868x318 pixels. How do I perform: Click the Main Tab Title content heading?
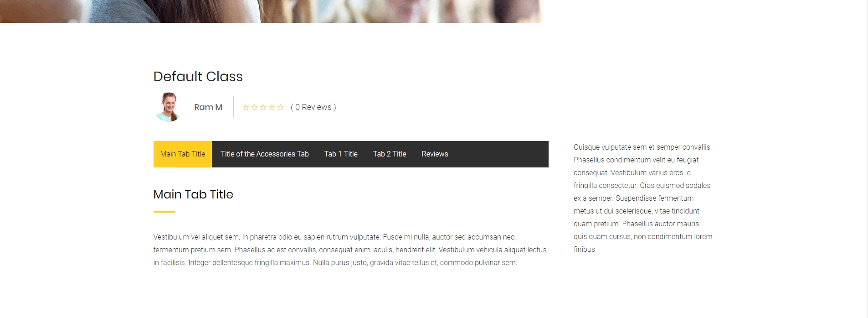193,194
